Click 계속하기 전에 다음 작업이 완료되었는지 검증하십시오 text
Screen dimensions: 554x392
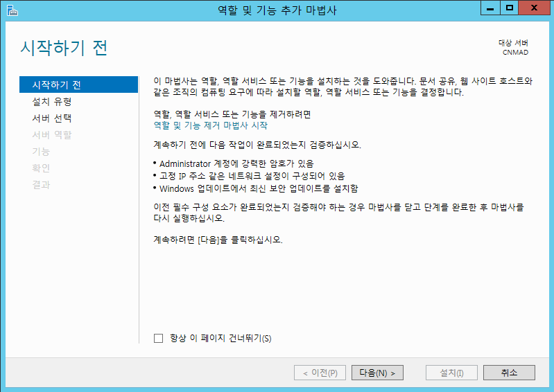257,145
